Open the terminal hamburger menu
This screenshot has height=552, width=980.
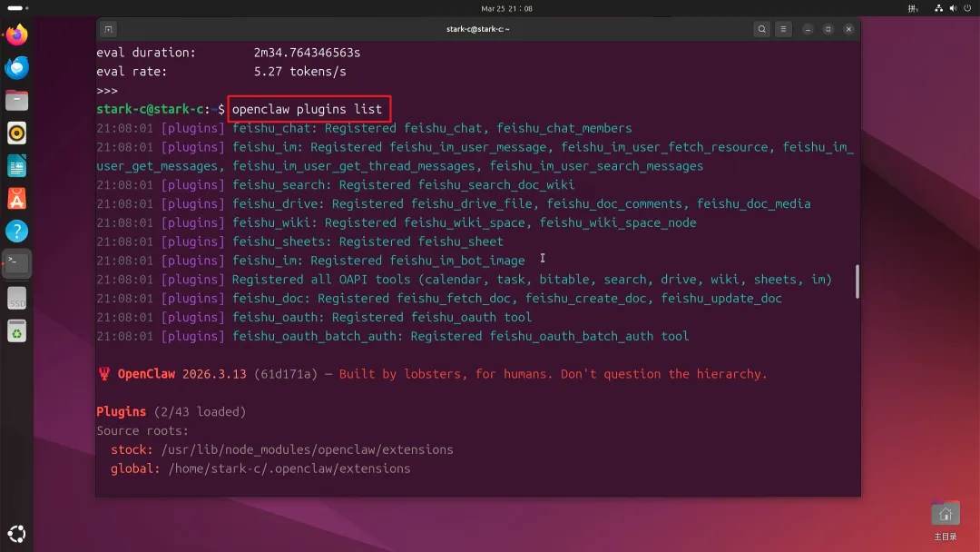tap(783, 29)
